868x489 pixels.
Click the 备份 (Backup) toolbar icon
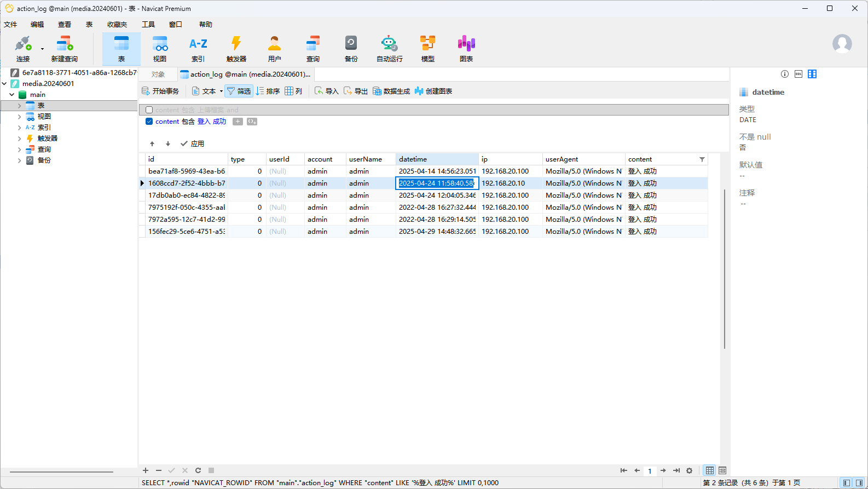(x=351, y=48)
